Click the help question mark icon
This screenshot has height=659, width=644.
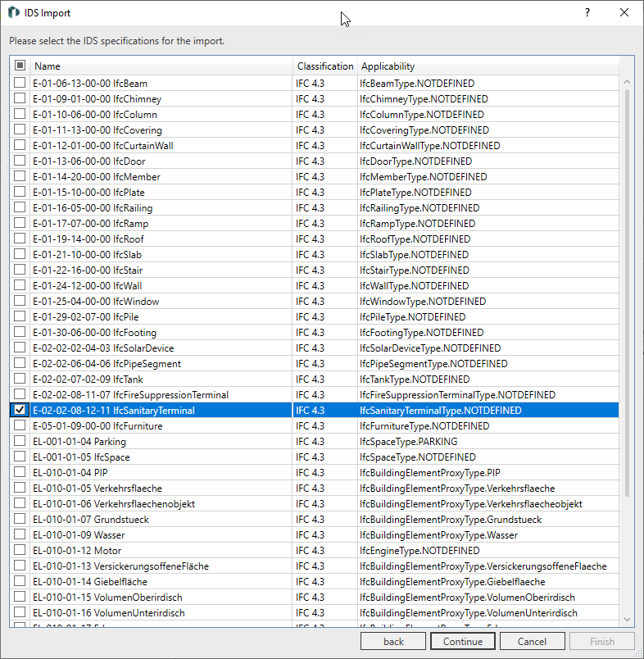pos(587,13)
